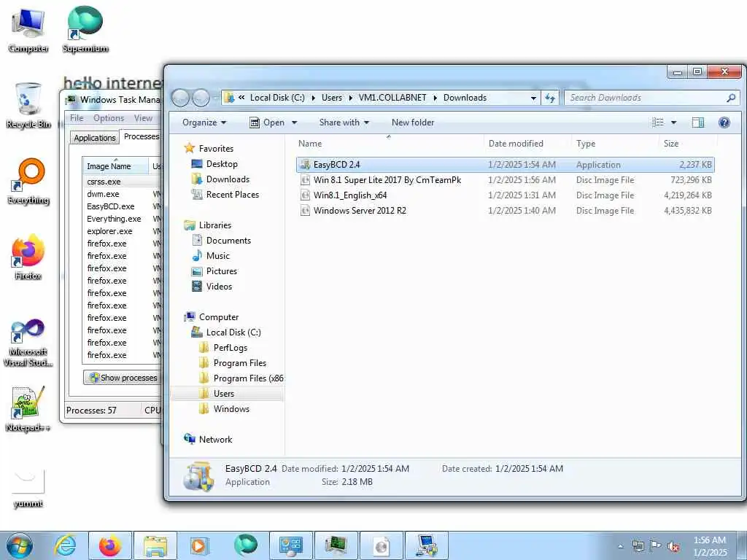Screen dimensions: 747x560
Task: Open Task Manager Options menu
Action: click(x=109, y=118)
